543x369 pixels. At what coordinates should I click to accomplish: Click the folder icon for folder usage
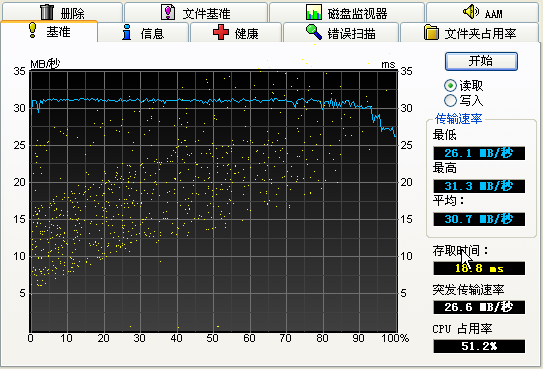pyautogui.click(x=431, y=32)
